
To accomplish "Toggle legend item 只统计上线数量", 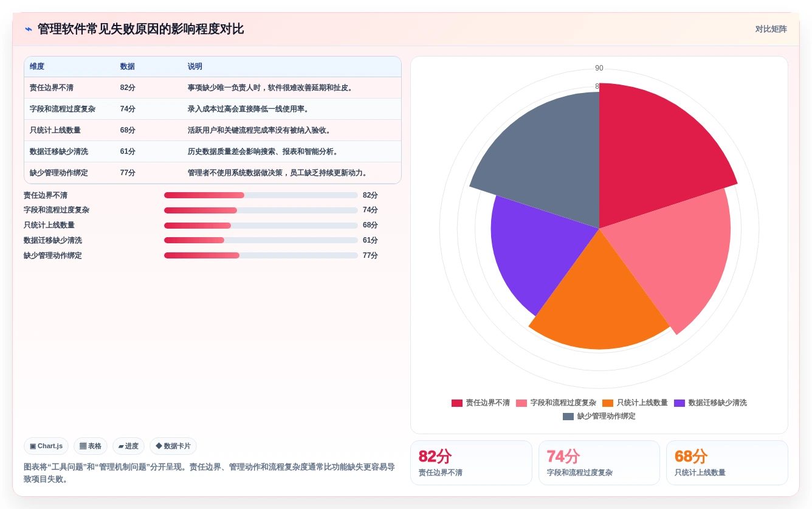I will (635, 403).
